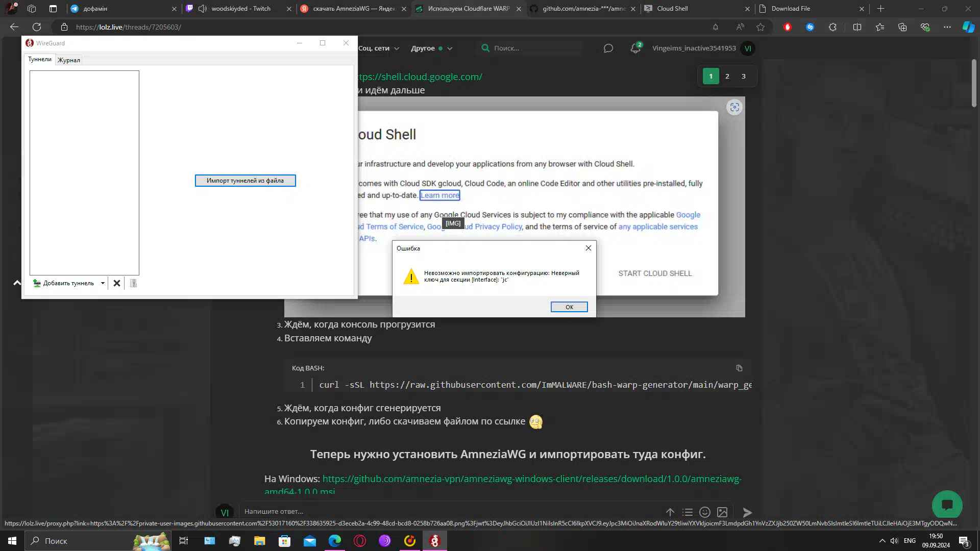Open the forum notifications bell
Screen dimensions: 980x551
point(635,48)
